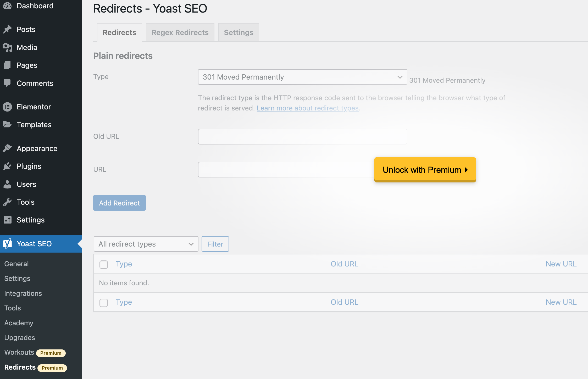This screenshot has width=588, height=379.
Task: Open the Media library icon
Action: [x=7, y=47]
